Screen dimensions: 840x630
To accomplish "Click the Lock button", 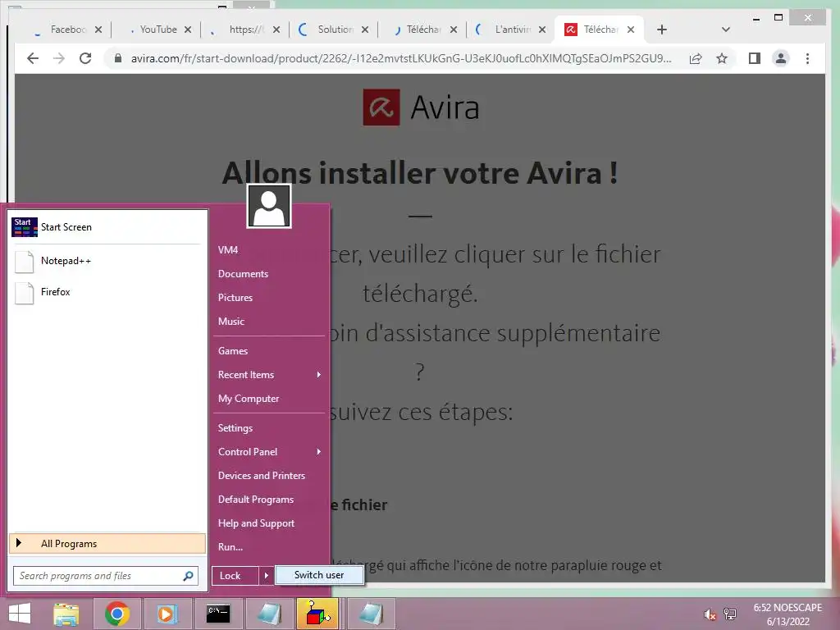I will (235, 576).
